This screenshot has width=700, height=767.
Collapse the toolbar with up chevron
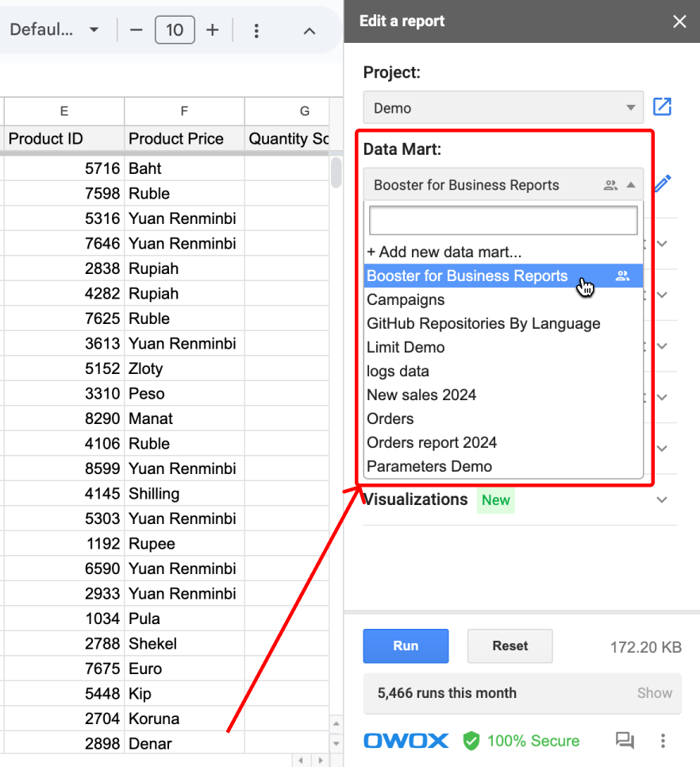click(309, 31)
